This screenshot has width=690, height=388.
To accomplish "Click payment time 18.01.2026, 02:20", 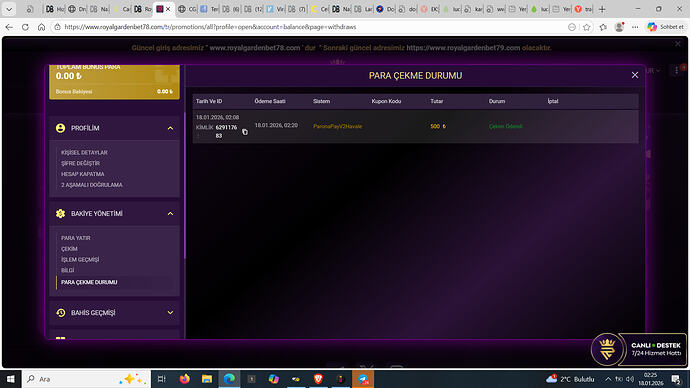I will [276, 125].
